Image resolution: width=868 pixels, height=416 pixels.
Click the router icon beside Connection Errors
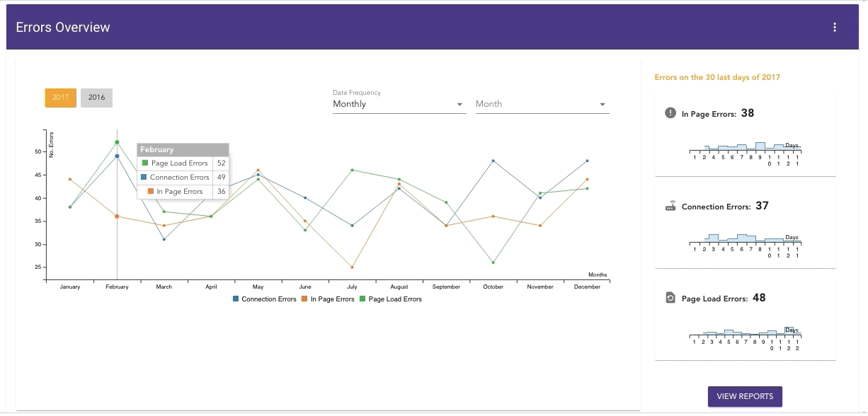pos(669,205)
